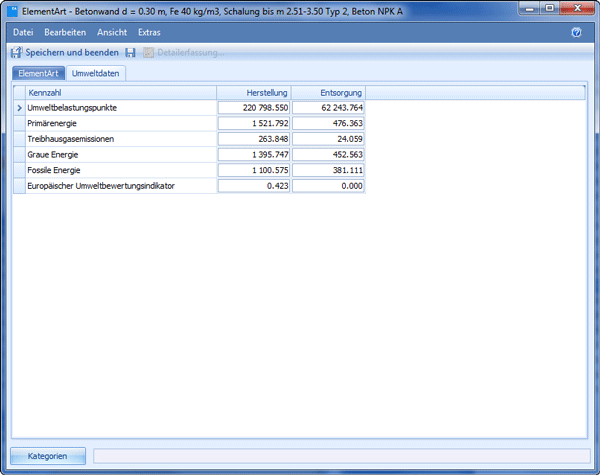Select the Treibhausgasemissionen row

click(189, 139)
